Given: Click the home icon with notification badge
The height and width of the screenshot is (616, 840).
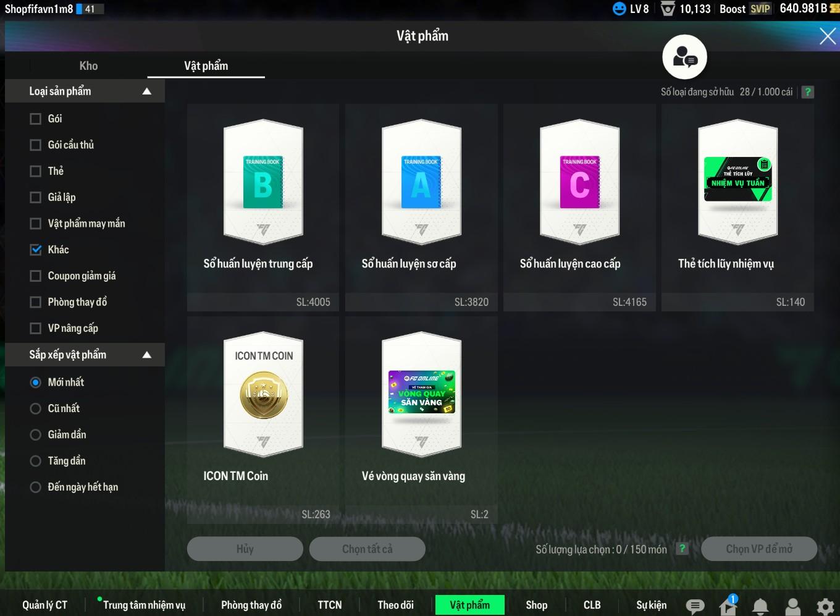Looking at the screenshot, I should click(x=728, y=605).
